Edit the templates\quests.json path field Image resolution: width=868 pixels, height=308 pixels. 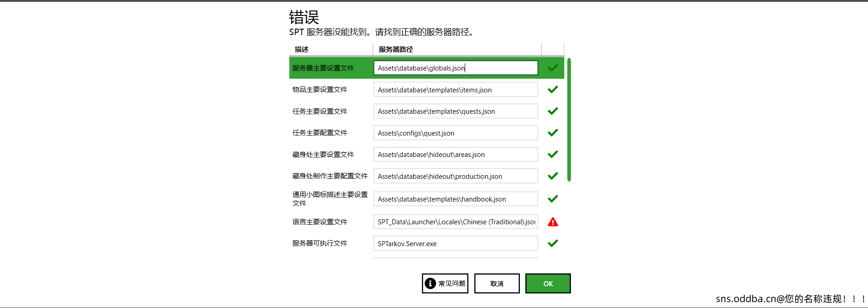(456, 111)
